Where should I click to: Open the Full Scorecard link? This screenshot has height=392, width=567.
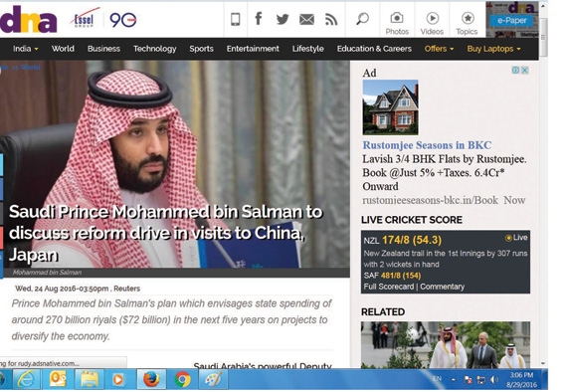point(389,287)
